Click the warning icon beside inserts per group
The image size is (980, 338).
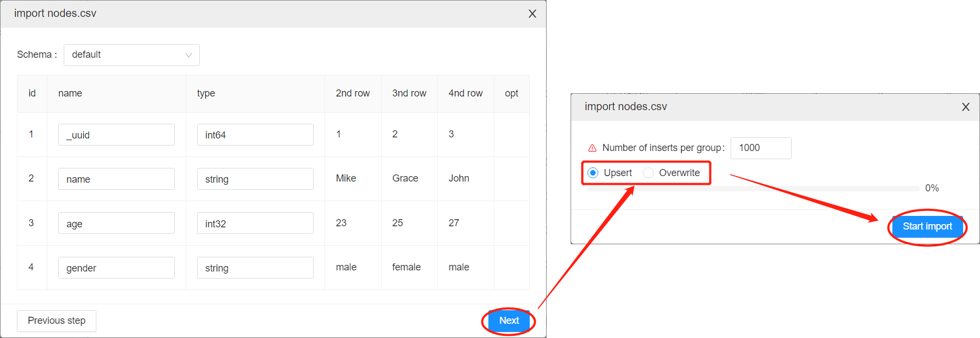[x=592, y=148]
